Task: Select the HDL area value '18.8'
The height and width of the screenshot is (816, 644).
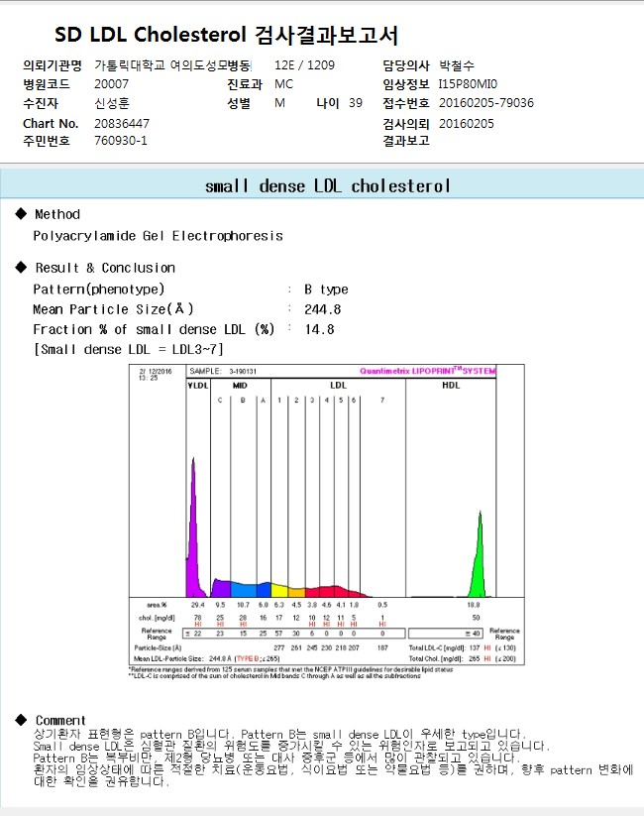Action: pyautogui.click(x=474, y=605)
